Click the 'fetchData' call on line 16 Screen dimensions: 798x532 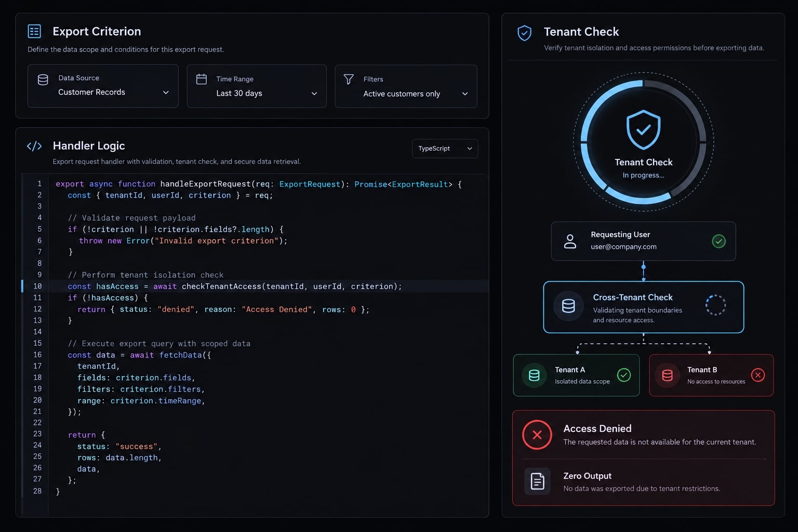[180, 355]
